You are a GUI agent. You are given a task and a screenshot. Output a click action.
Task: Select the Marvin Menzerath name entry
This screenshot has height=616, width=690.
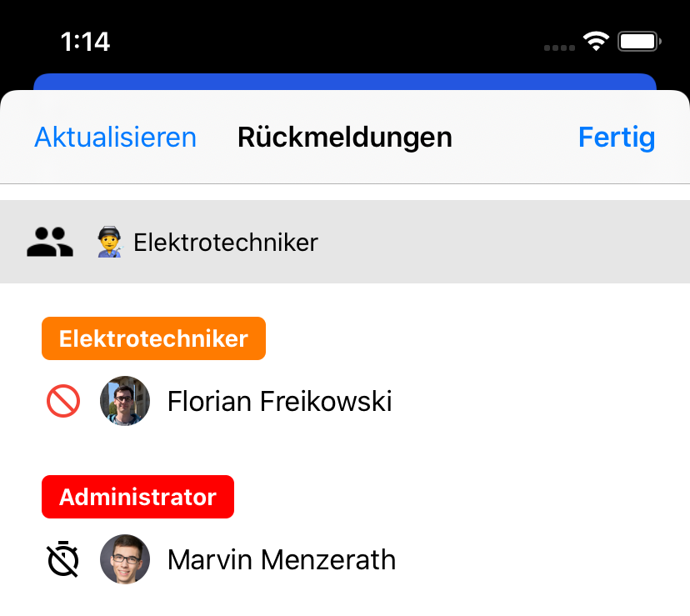(x=281, y=560)
